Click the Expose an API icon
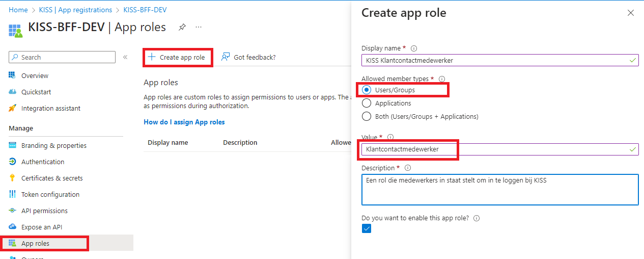Viewport: 644px width, 259px height. pyautogui.click(x=13, y=227)
